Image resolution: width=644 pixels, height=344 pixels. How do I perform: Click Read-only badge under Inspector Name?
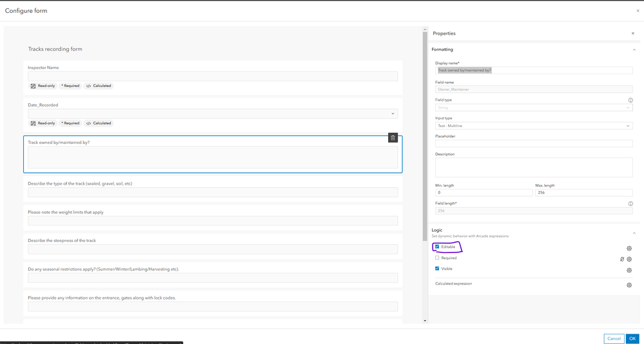click(43, 86)
